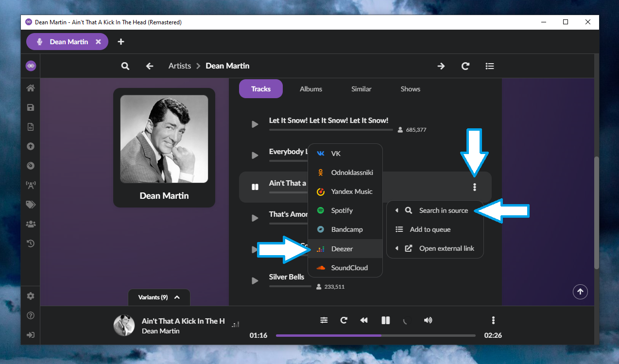619x364 pixels.
Task: Switch to the Shows tab
Action: [x=411, y=89]
